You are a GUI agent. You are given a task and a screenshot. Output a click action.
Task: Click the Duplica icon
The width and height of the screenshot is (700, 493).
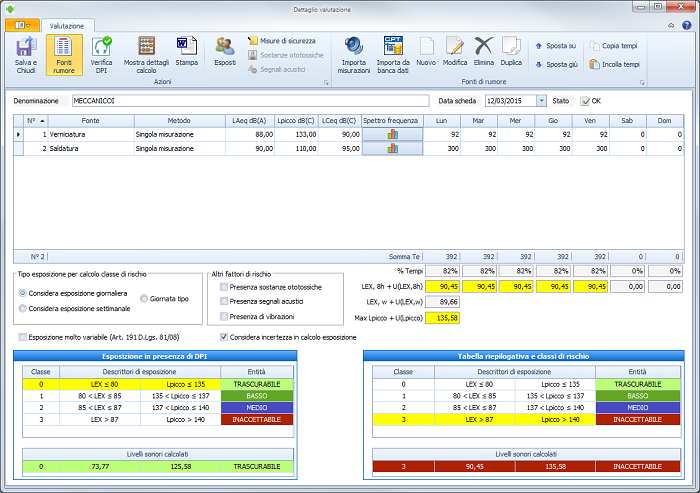click(x=511, y=46)
